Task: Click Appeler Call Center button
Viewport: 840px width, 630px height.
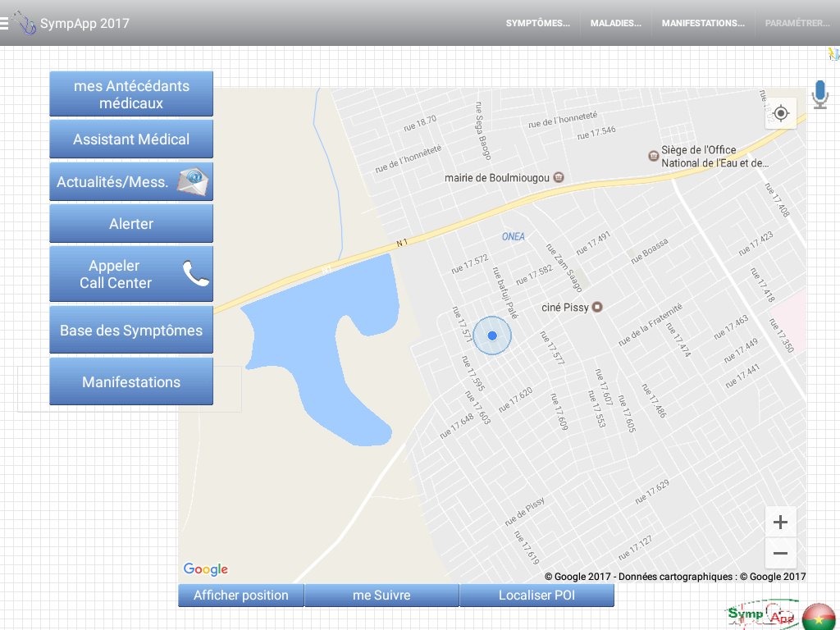Action: [131, 274]
